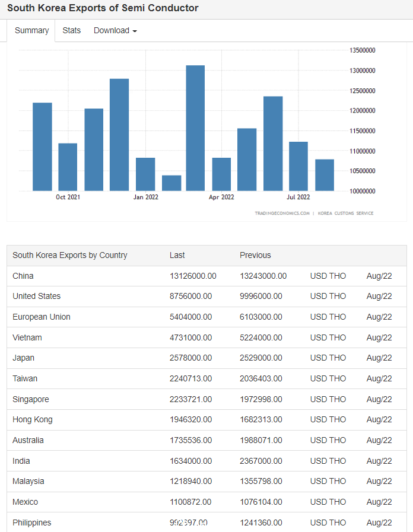
Task: Select Singapore previous value 1972998.00
Action: point(261,399)
